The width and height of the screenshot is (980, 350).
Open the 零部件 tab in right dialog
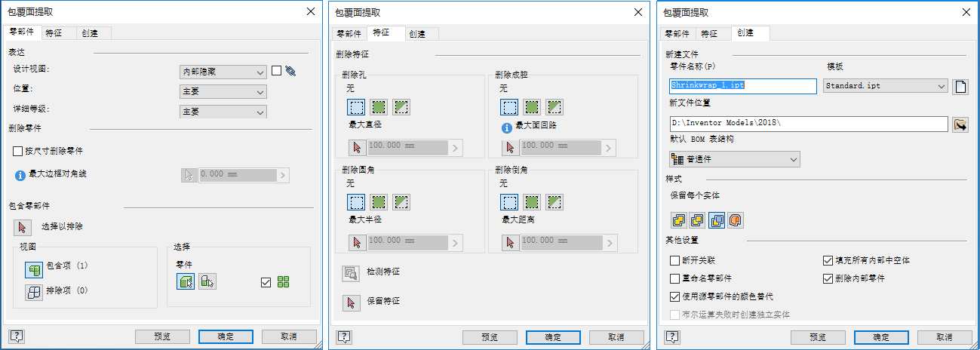pyautogui.click(x=676, y=33)
